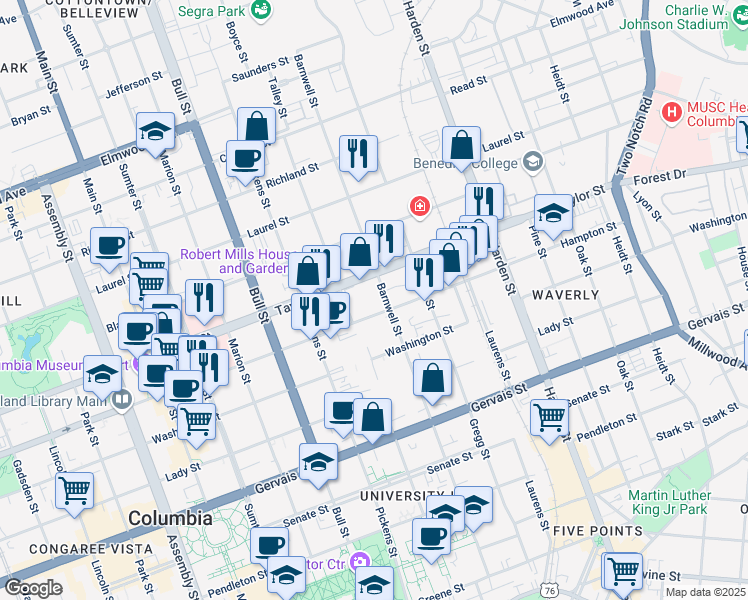The image size is (748, 600).
Task: Open the coffee cup marker below the University Hill label
Action: (x=432, y=538)
